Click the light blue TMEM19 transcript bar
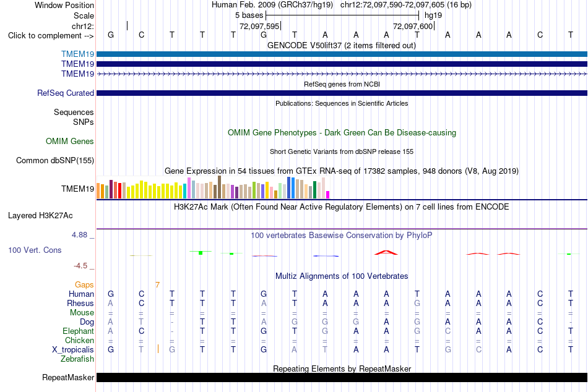Screen dimensions: 588x392 342,54
